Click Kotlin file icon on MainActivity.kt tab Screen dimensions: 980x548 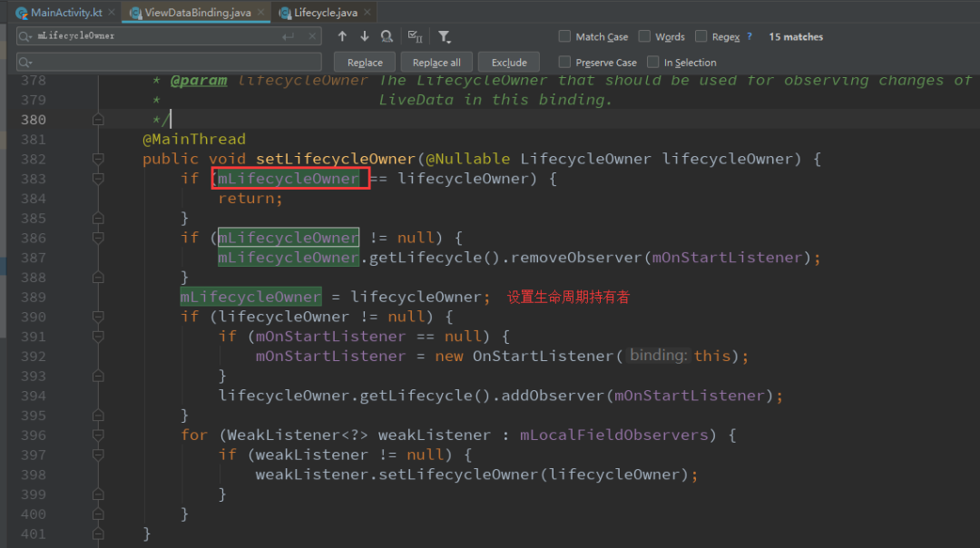[x=21, y=13]
